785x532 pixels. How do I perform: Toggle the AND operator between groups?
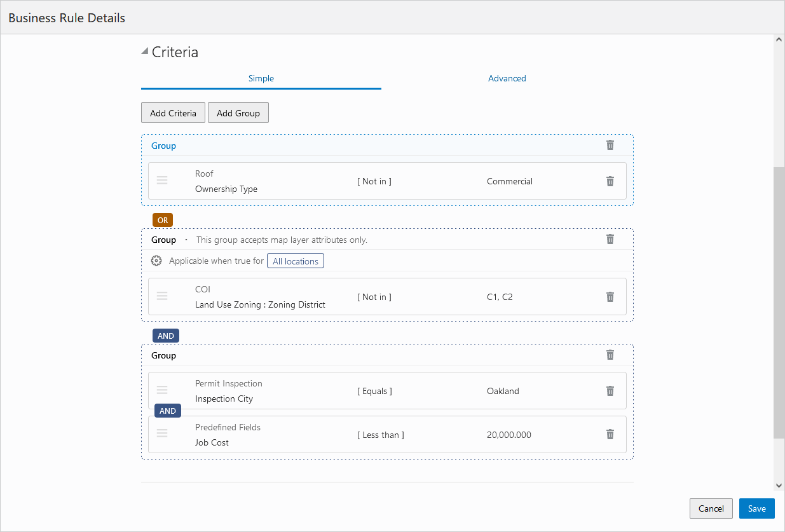[x=165, y=336]
